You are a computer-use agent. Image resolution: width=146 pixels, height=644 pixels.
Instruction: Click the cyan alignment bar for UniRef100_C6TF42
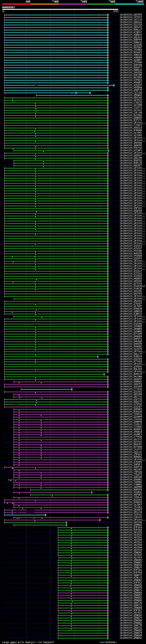[25, 515]
